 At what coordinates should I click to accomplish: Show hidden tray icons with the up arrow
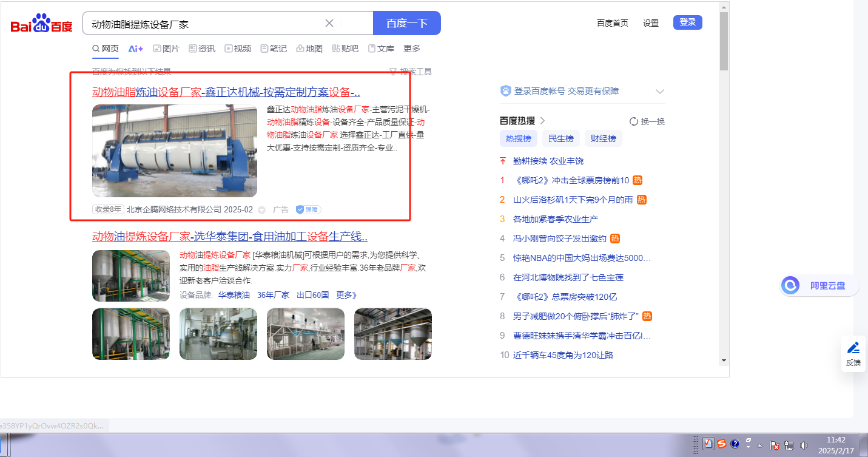tap(759, 445)
